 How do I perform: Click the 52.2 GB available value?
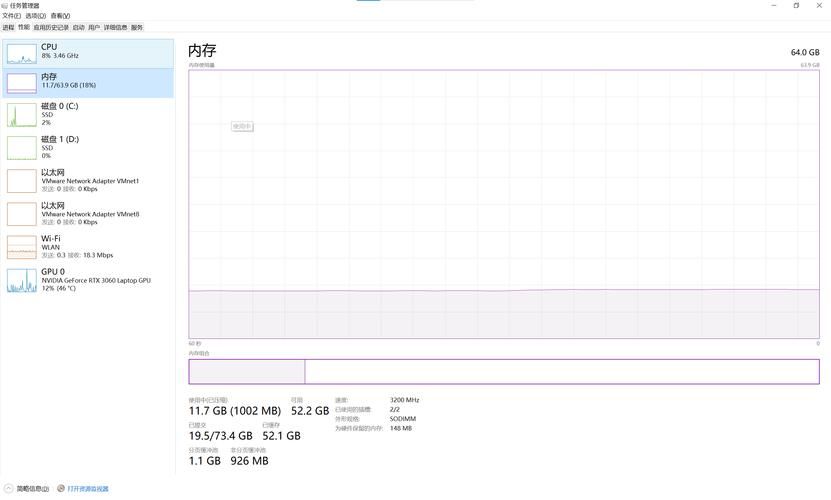point(310,411)
